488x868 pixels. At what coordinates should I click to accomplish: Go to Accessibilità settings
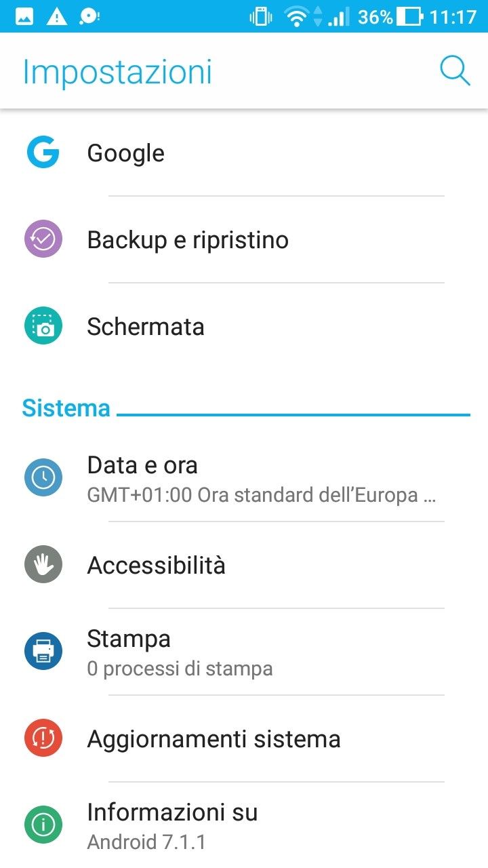157,566
